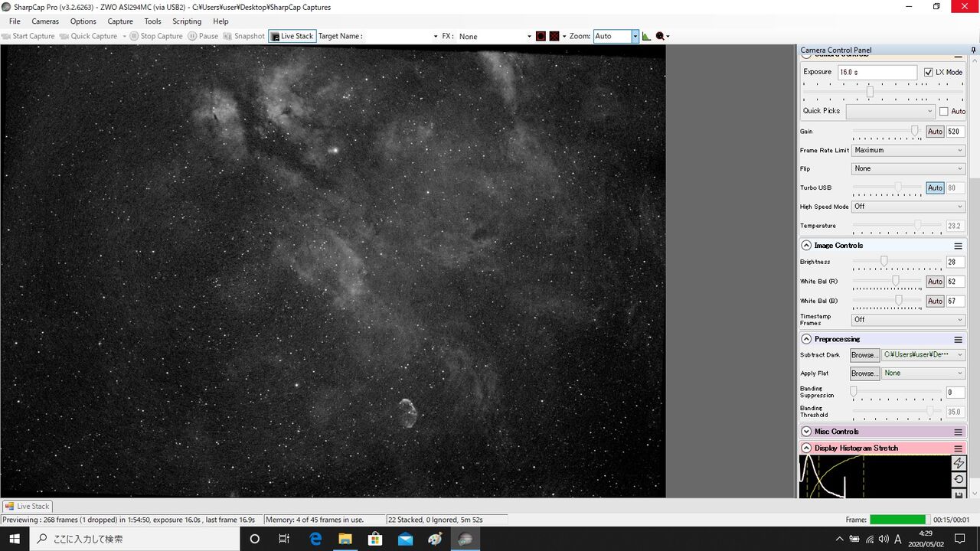Click the reset histogram stretch icon
The height and width of the screenshot is (551, 980).
point(959,480)
